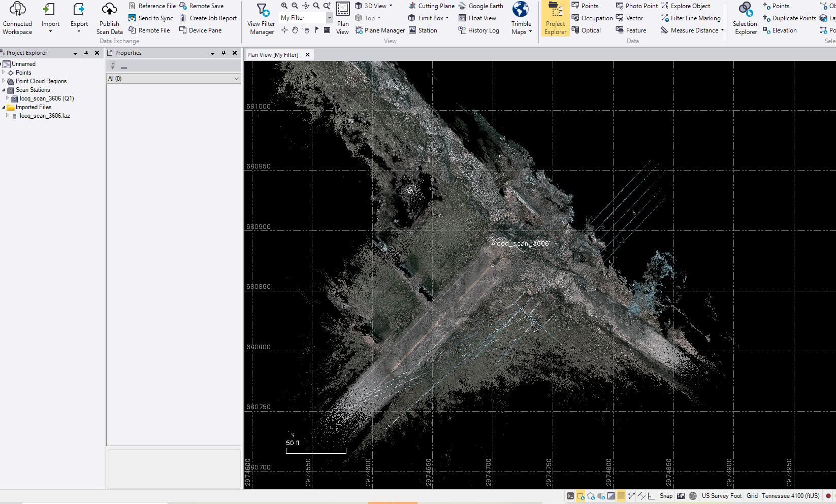
Task: Toggle Project Explorer panel button
Action: click(555, 19)
